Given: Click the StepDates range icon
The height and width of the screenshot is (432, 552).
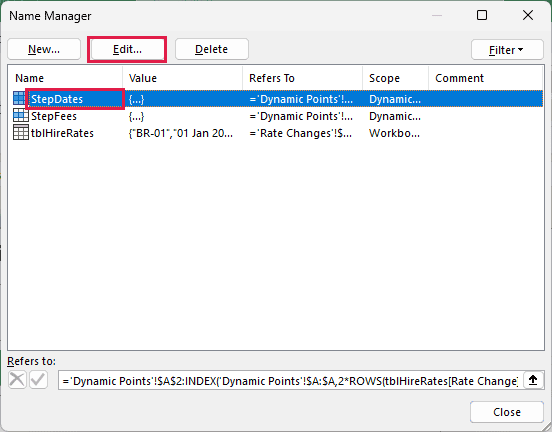Looking at the screenshot, I should pos(20,99).
